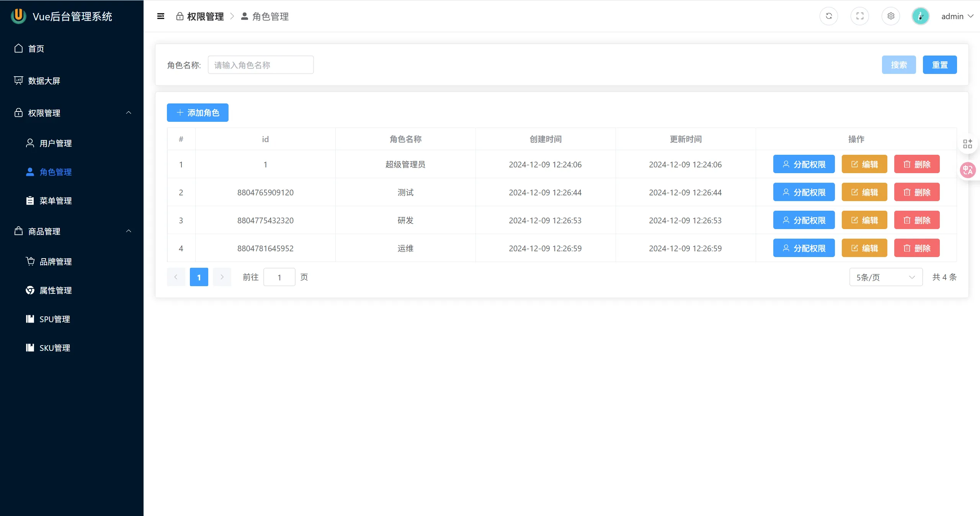Click the floating grid-plus widget icon
The width and height of the screenshot is (980, 516).
click(x=968, y=144)
